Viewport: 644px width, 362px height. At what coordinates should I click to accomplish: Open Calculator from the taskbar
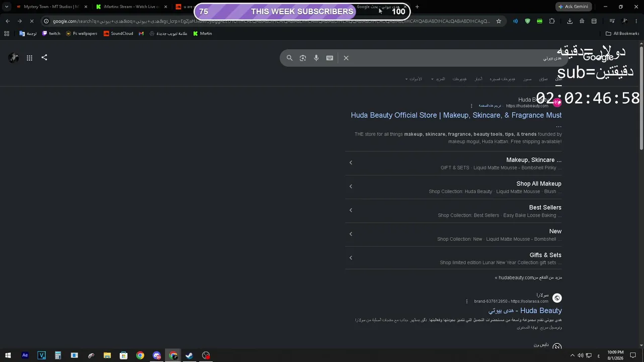[x=58, y=355]
